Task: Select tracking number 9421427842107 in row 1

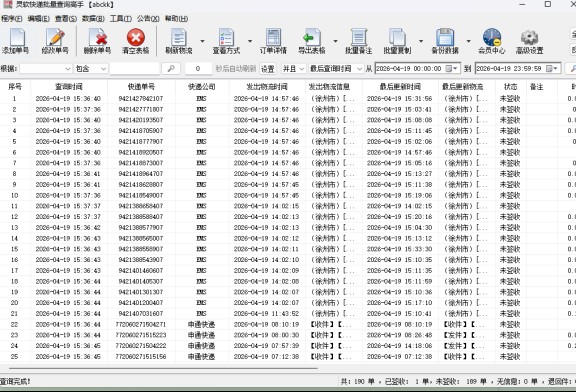Action: (x=141, y=98)
